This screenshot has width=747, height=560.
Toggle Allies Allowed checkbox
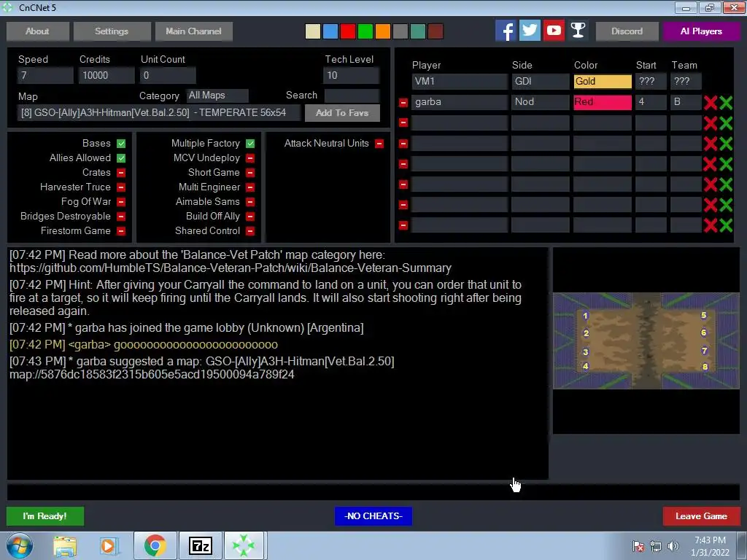coord(121,158)
